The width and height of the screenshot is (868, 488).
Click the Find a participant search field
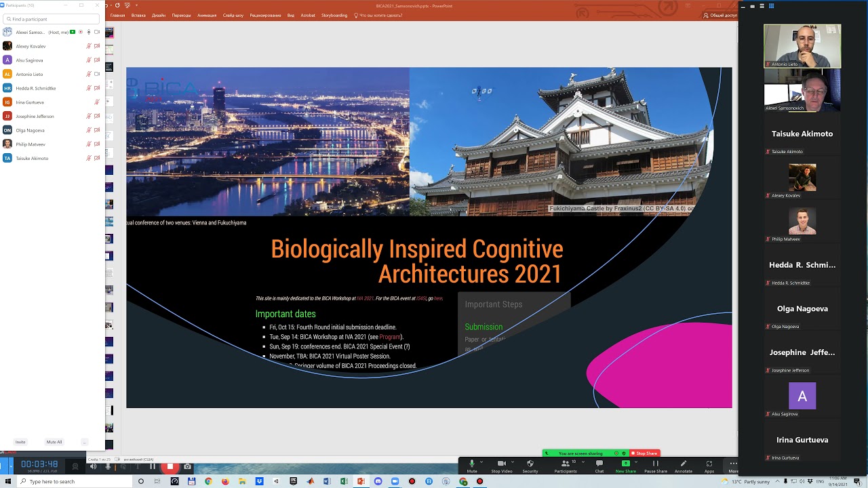click(x=51, y=19)
